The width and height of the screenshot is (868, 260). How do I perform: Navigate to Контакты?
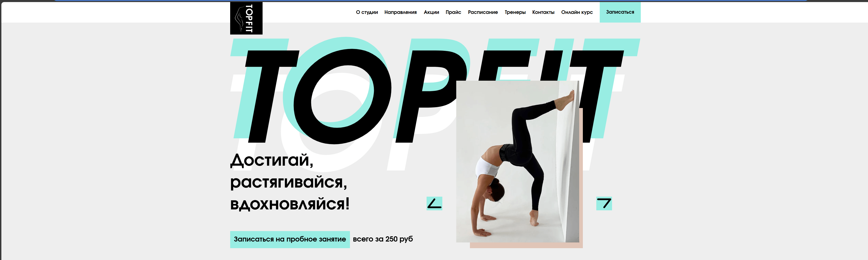point(543,12)
